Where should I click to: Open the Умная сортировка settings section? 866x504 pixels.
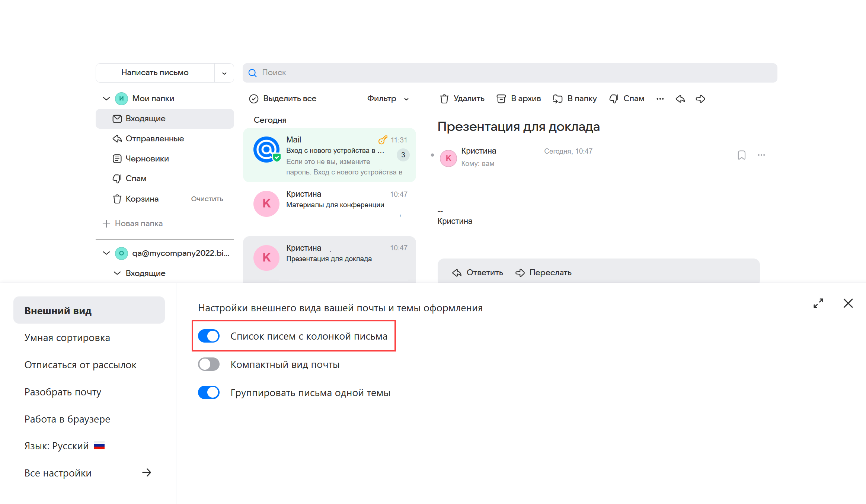[67, 338]
